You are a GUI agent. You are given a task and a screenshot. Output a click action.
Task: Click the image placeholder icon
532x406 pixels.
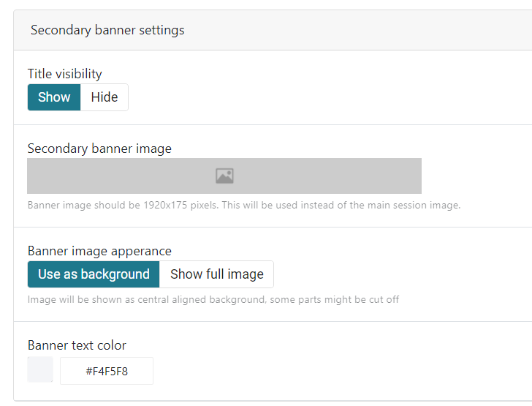tap(224, 176)
